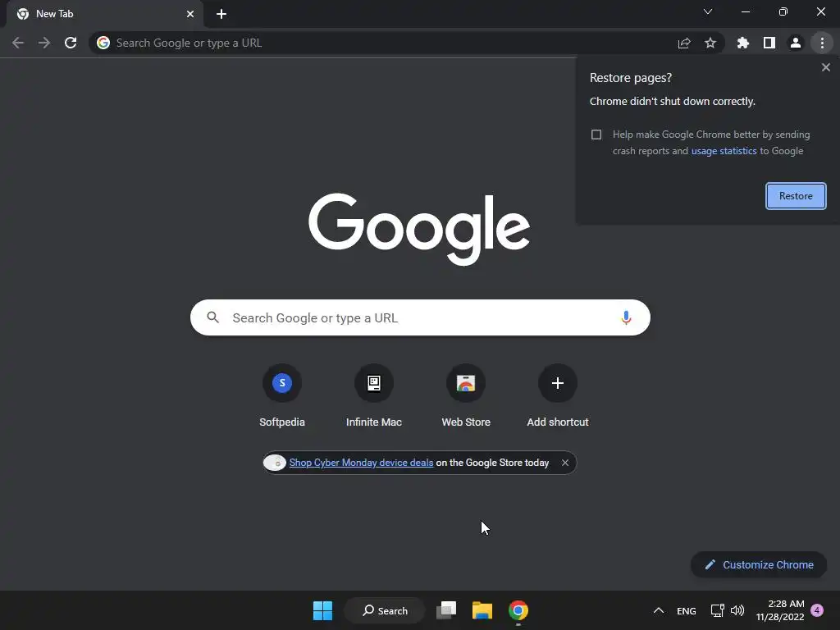The height and width of the screenshot is (630, 840).
Task: Close the New Tab tab
Action: point(190,14)
